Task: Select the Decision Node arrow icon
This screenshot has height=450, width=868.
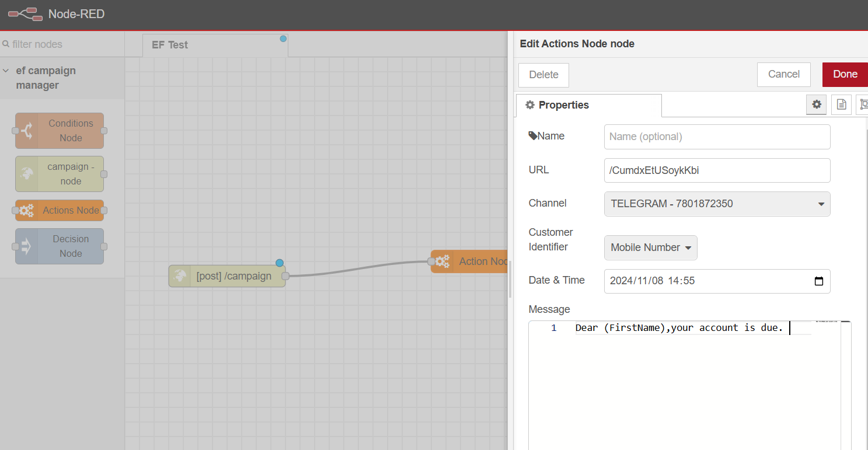Action: click(x=26, y=246)
